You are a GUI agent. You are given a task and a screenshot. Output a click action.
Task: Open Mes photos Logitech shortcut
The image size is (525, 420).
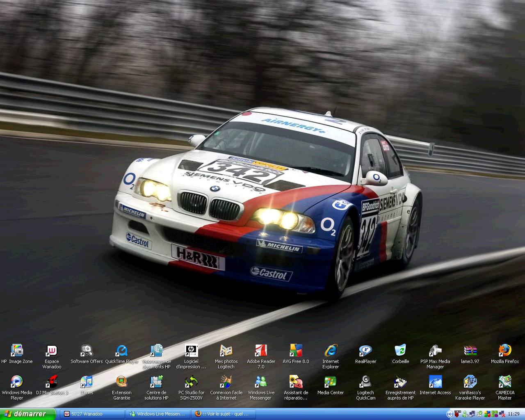click(226, 356)
